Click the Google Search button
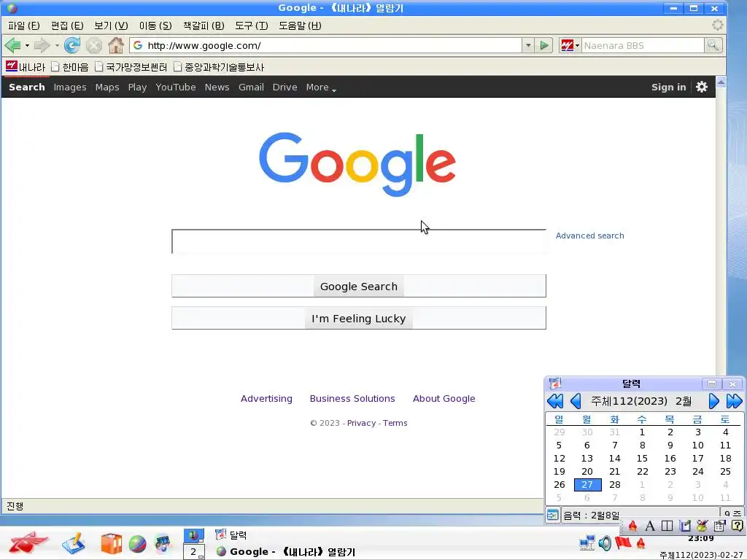 pyautogui.click(x=359, y=286)
